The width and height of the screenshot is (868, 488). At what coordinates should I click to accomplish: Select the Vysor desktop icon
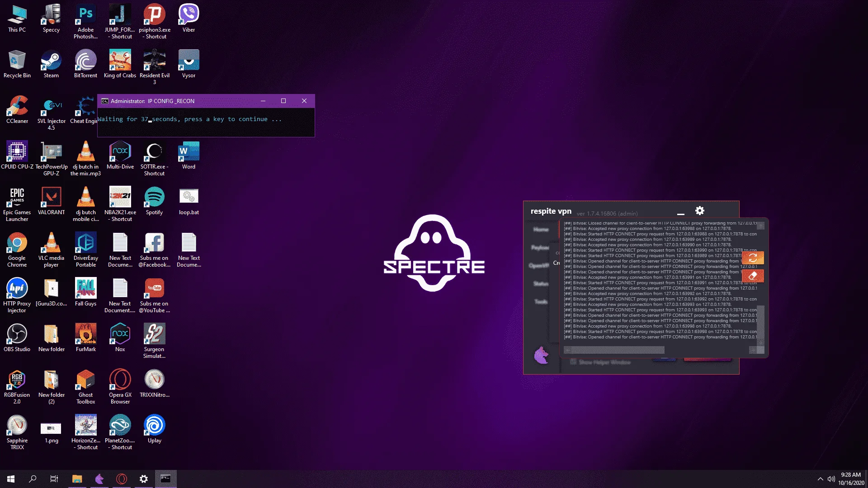[189, 65]
